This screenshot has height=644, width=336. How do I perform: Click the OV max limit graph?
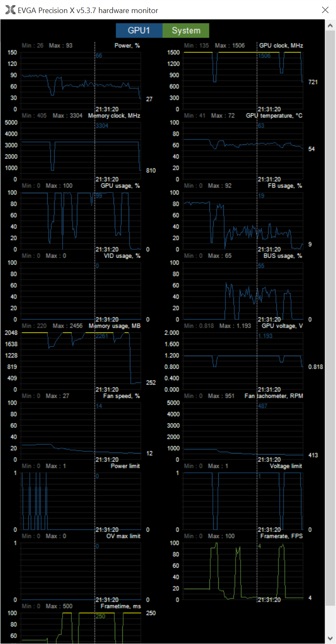point(81,571)
